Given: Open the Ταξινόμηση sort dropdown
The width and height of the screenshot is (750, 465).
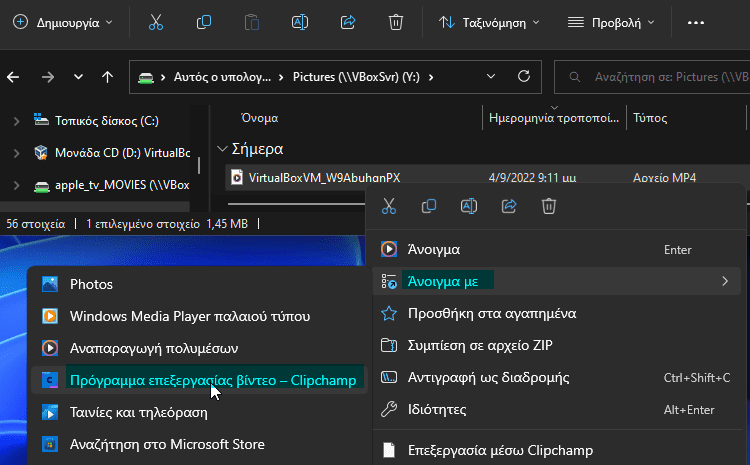Looking at the screenshot, I should click(489, 22).
